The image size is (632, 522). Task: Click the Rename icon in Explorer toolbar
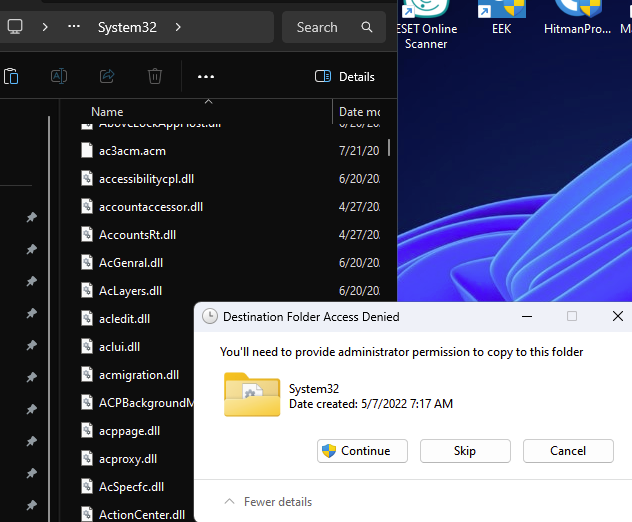tap(59, 76)
